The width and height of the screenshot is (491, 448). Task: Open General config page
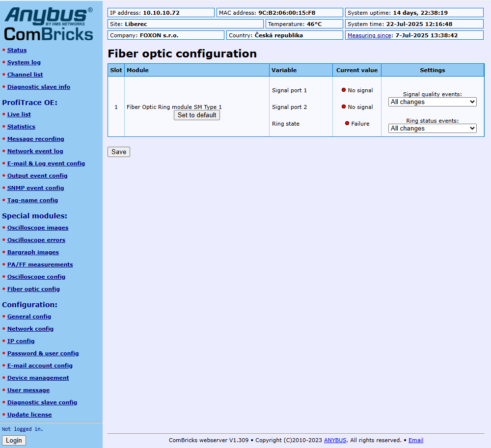pyautogui.click(x=29, y=316)
